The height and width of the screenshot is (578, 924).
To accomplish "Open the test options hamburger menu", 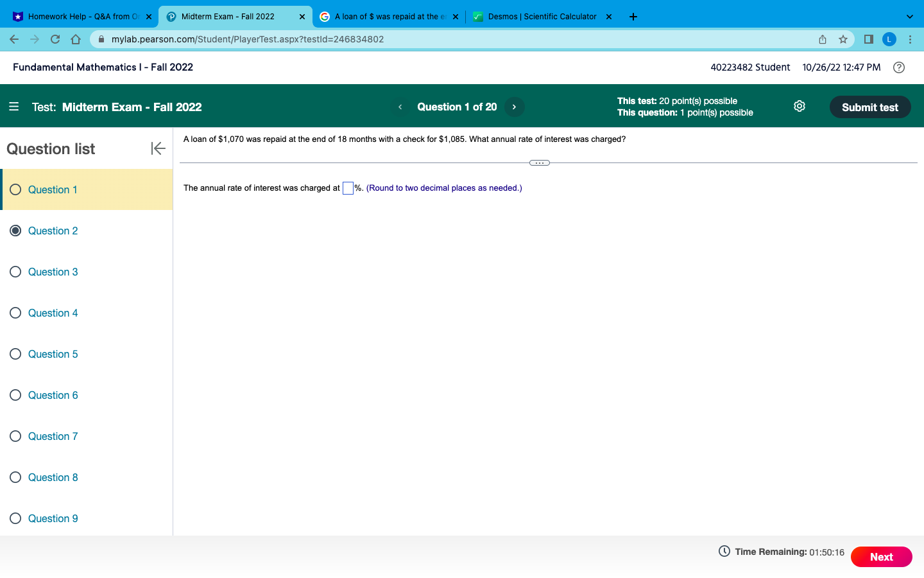I will [14, 107].
